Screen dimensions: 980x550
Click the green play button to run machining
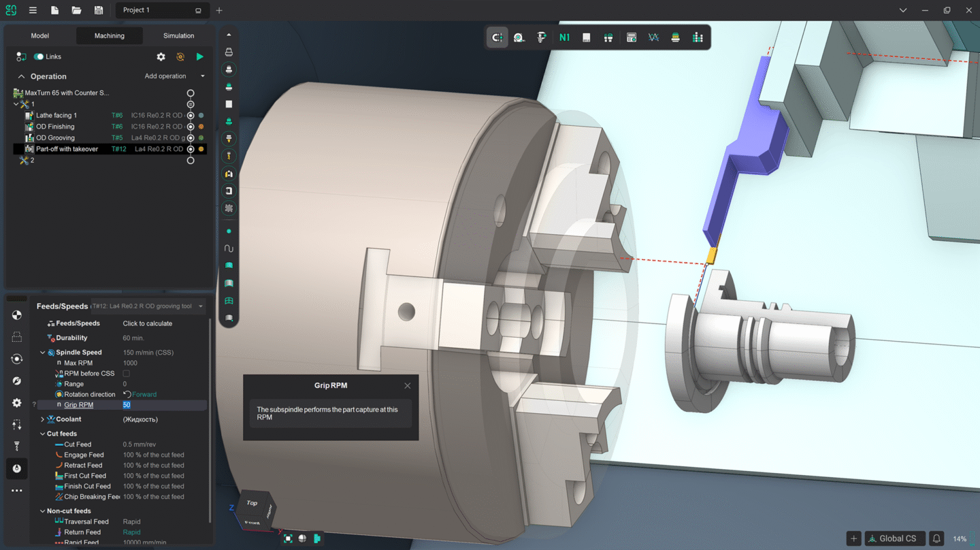pos(199,56)
